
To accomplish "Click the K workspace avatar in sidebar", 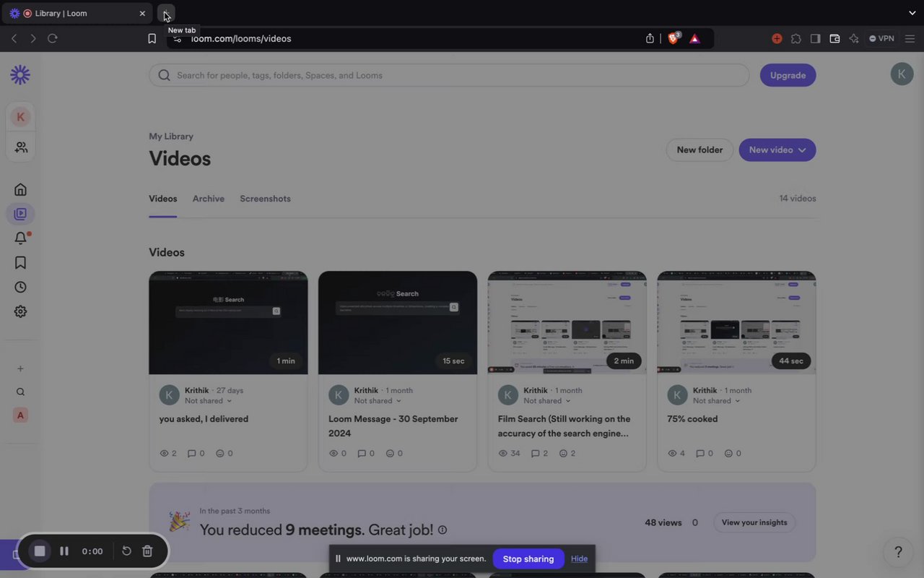I will [20, 116].
